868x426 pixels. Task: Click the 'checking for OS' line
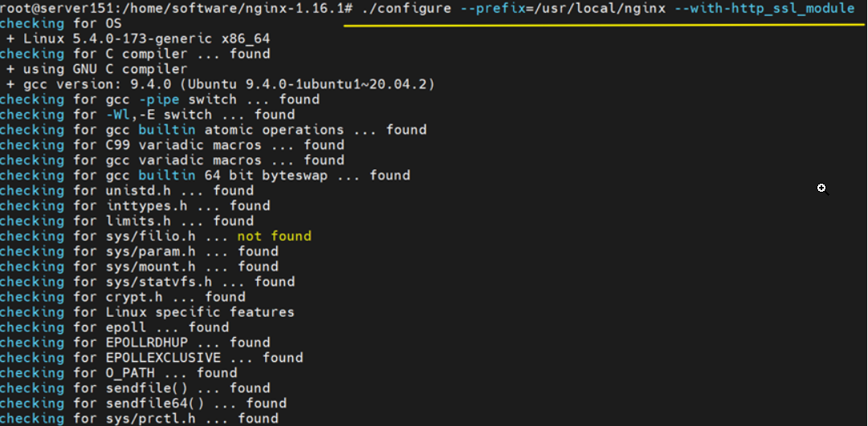[60, 23]
